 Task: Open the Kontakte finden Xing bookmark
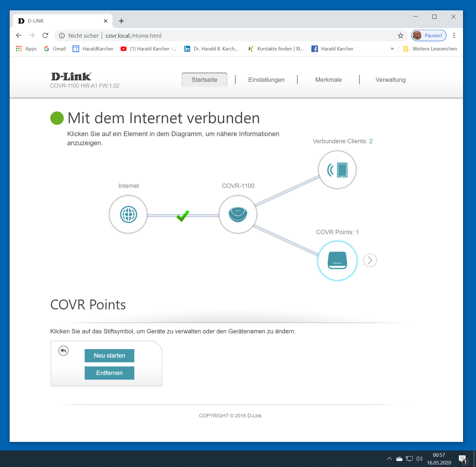click(x=276, y=49)
